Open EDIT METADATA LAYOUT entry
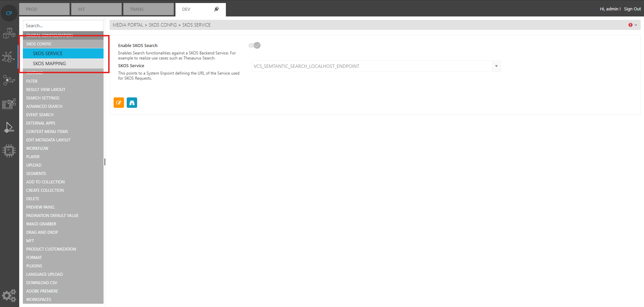 point(63,140)
